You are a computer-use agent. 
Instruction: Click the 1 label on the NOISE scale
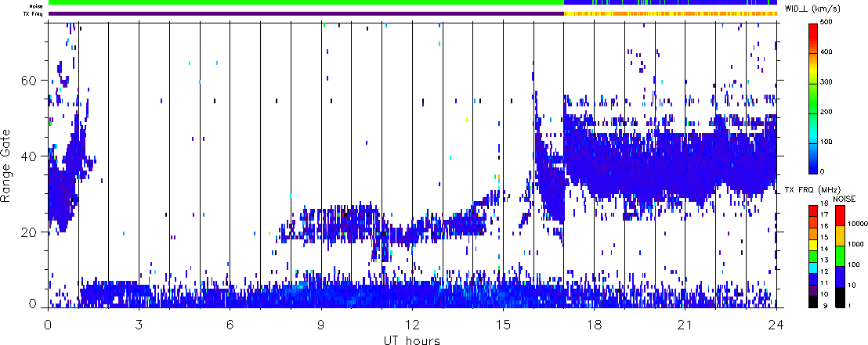(849, 306)
